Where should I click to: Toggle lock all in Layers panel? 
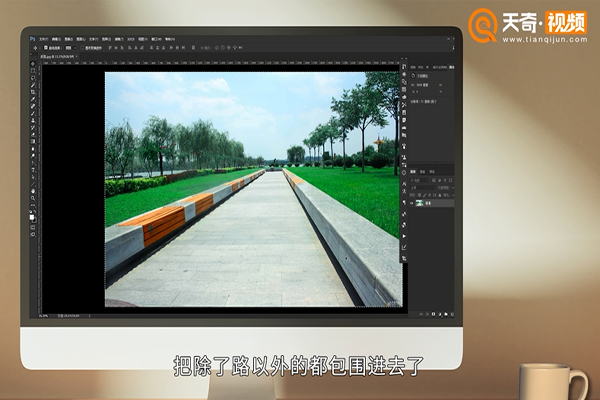click(x=440, y=195)
